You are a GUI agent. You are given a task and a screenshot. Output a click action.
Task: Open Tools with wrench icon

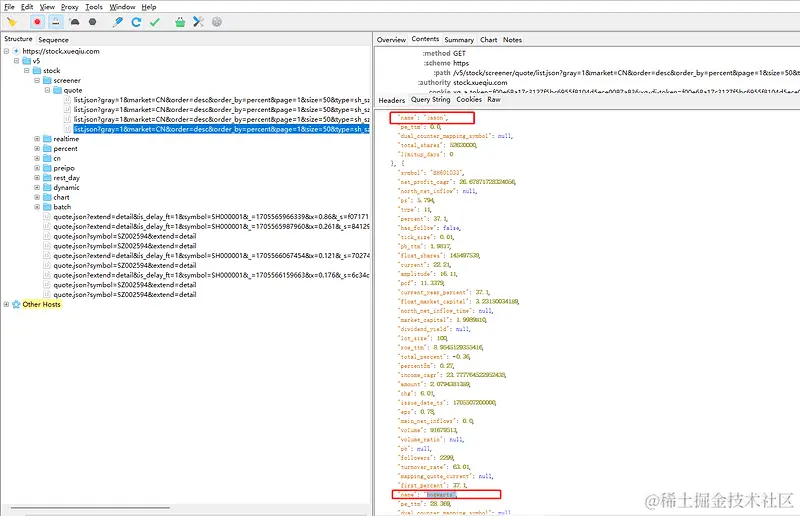[x=198, y=22]
